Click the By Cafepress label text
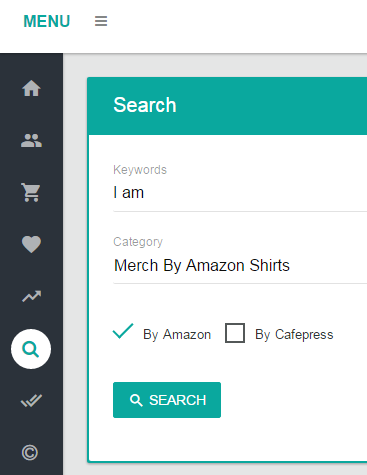The image size is (367, 475). (294, 334)
